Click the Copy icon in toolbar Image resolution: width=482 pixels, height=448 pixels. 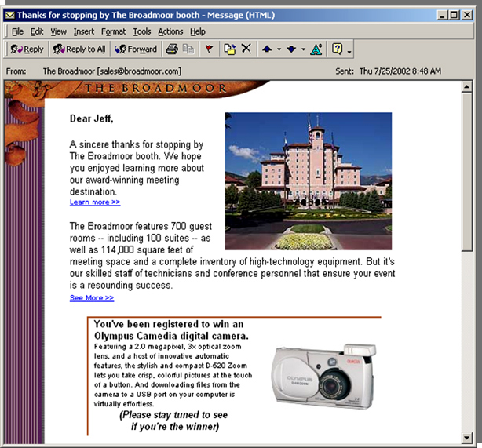pyautogui.click(x=188, y=49)
